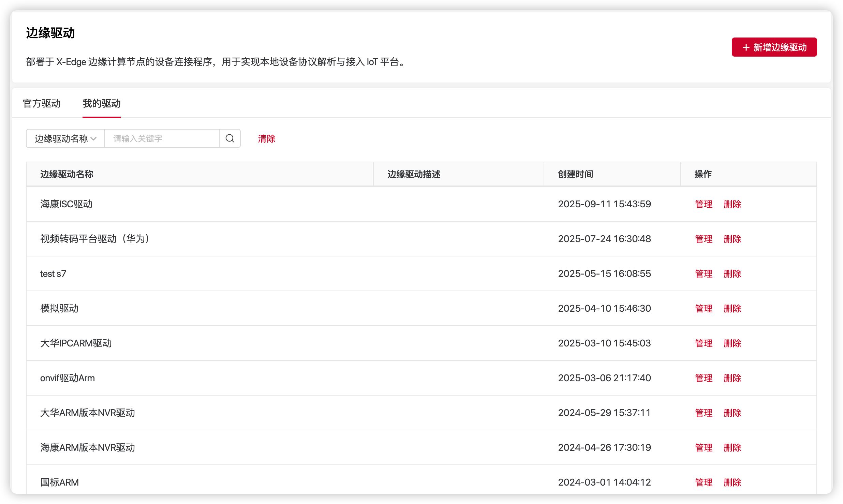Click the plus icon on 新增边缘驱动

pos(746,47)
